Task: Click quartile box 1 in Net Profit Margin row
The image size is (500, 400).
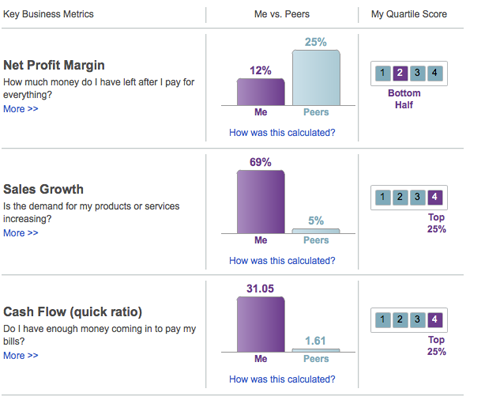Action: [383, 73]
